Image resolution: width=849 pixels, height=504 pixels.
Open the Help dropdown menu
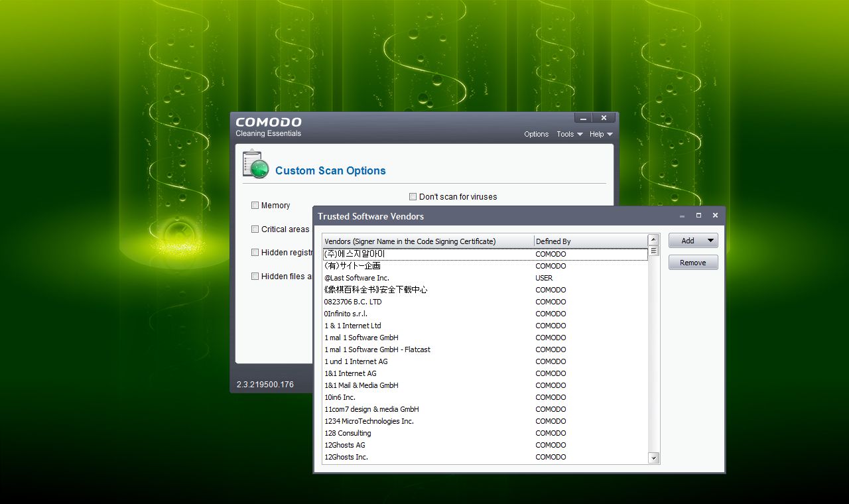[x=601, y=134]
